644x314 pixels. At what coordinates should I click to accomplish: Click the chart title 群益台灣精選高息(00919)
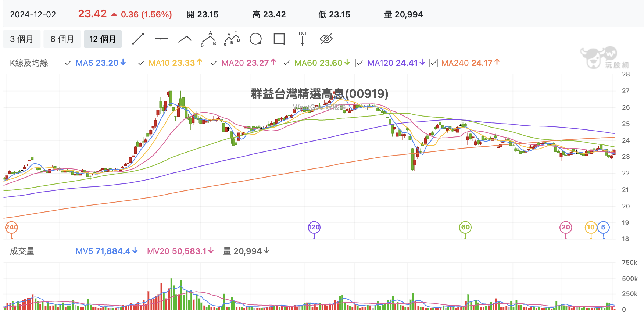point(319,94)
